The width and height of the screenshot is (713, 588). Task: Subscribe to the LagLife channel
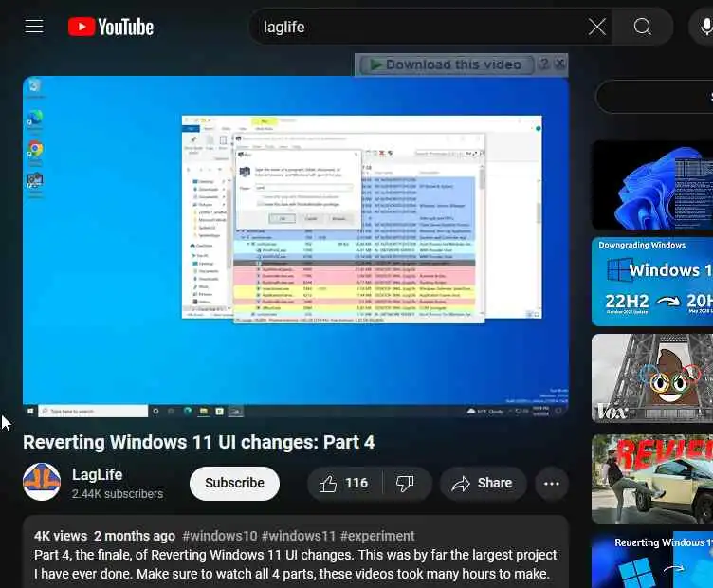(234, 483)
